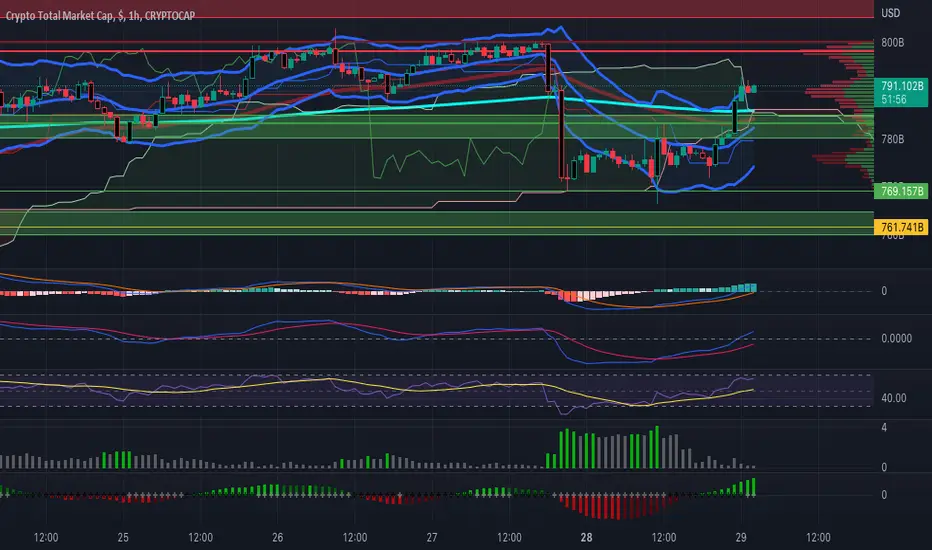The width and height of the screenshot is (932, 550).
Task: Click date label 29 on time axis
Action: pos(741,538)
